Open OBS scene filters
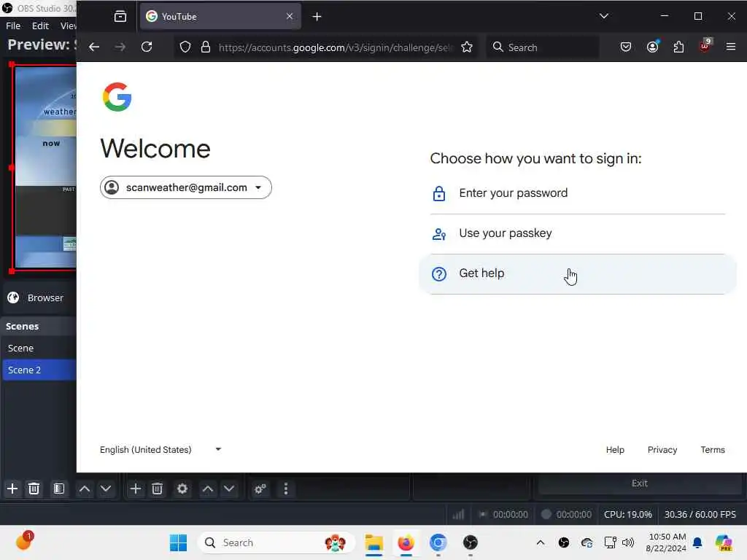This screenshot has height=560, width=747. click(x=59, y=489)
